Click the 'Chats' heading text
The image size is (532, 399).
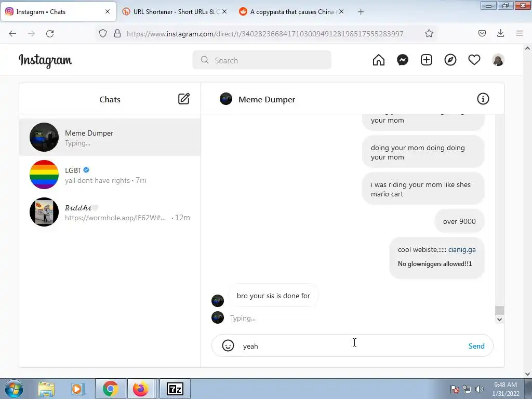click(x=110, y=99)
